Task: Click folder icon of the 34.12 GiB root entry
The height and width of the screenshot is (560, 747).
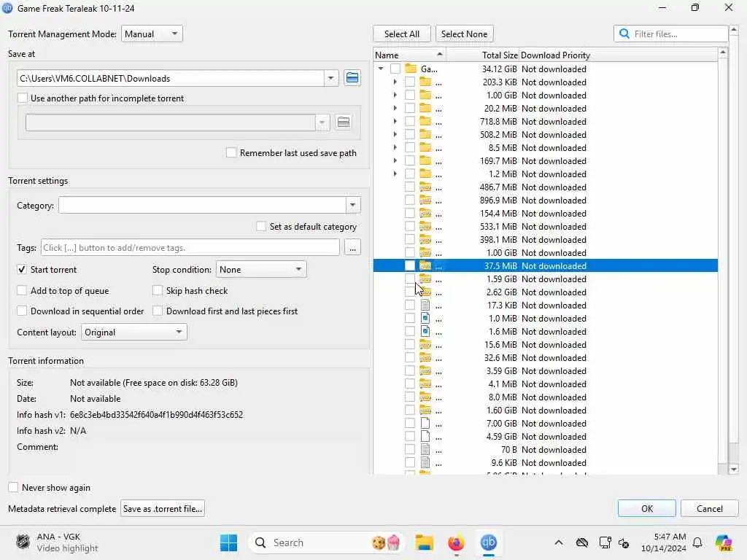Action: (x=411, y=69)
